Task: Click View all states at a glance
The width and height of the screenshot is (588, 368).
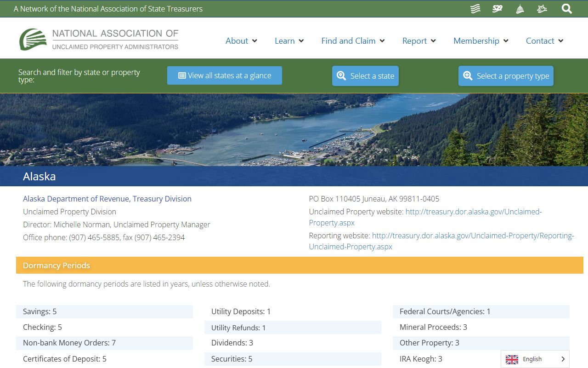Action: [x=225, y=75]
